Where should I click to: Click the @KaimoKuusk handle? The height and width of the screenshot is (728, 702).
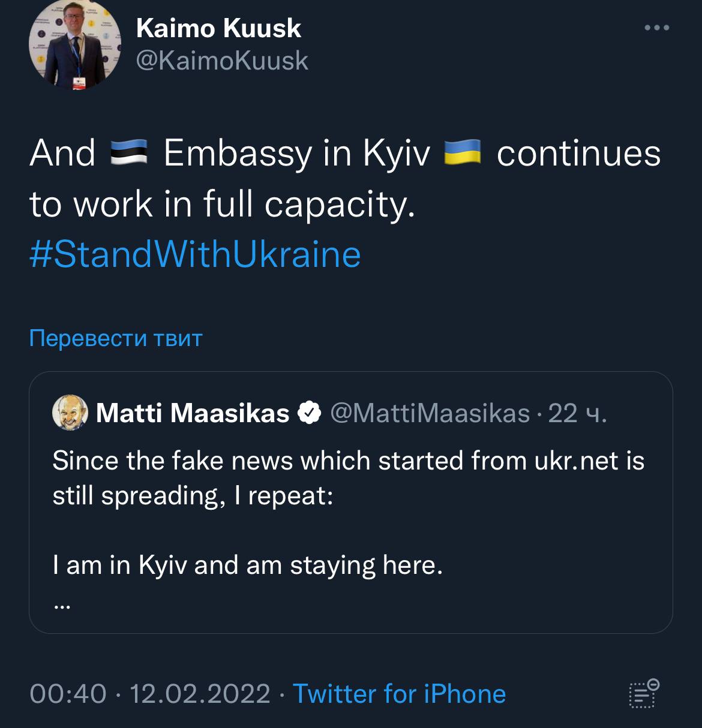click(x=222, y=61)
